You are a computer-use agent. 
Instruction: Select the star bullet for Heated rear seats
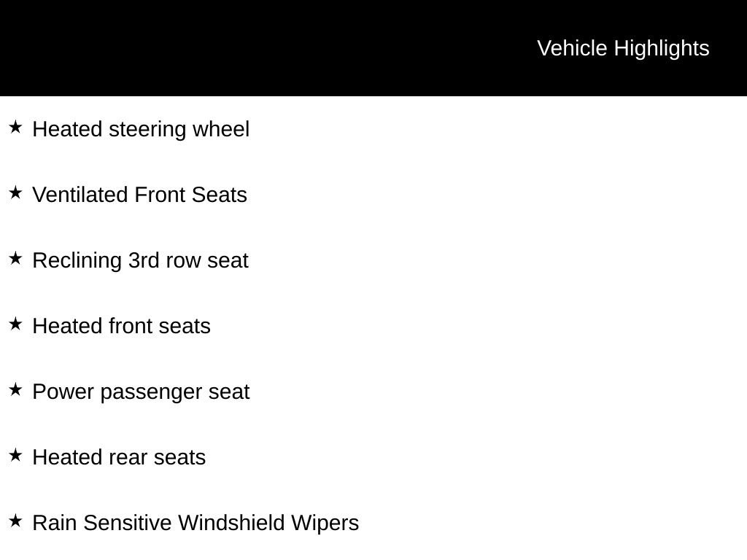coord(16,455)
